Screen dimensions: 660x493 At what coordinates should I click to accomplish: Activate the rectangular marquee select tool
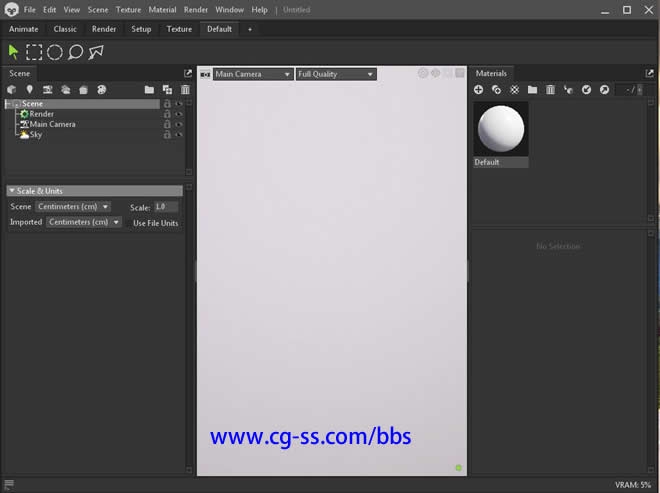34,52
